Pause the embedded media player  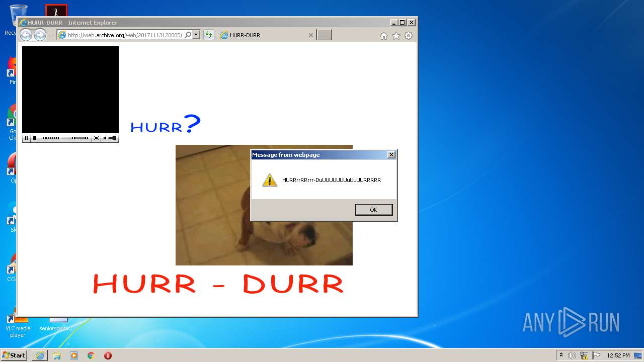click(27, 138)
